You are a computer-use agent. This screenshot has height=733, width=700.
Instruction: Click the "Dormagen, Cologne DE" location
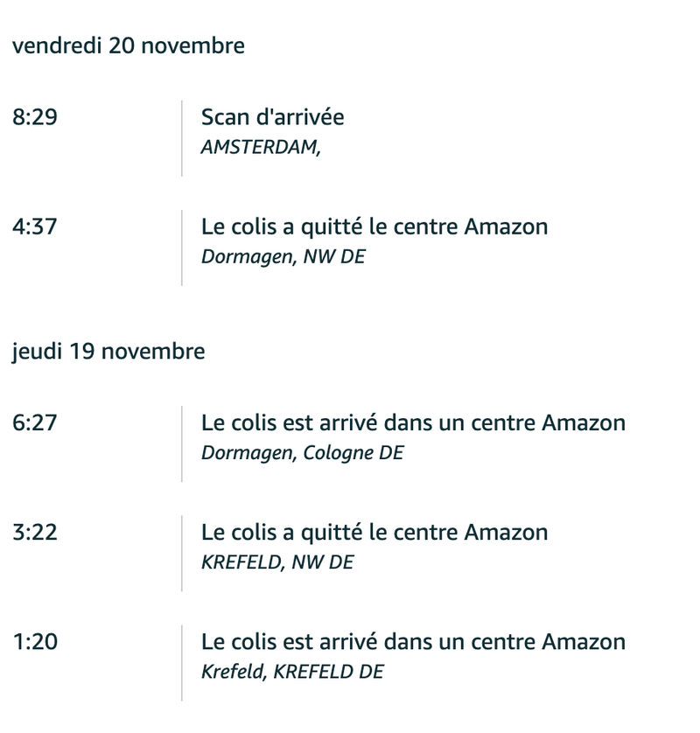302,454
